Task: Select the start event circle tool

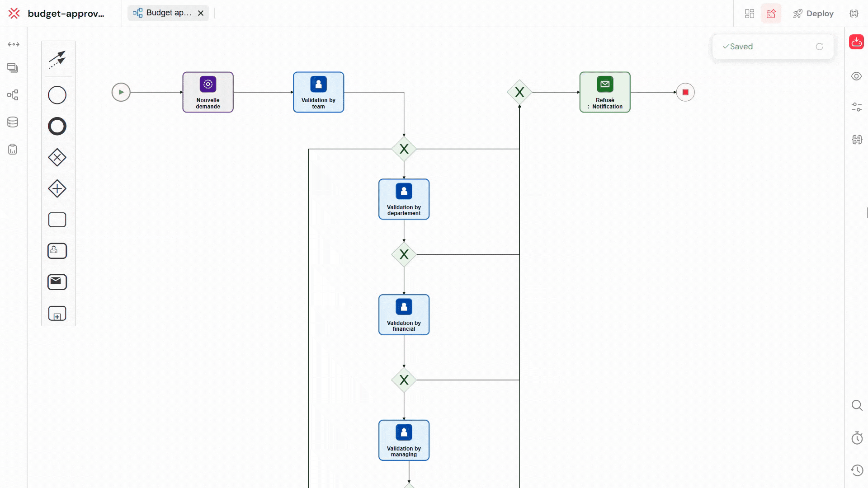Action: tap(57, 95)
